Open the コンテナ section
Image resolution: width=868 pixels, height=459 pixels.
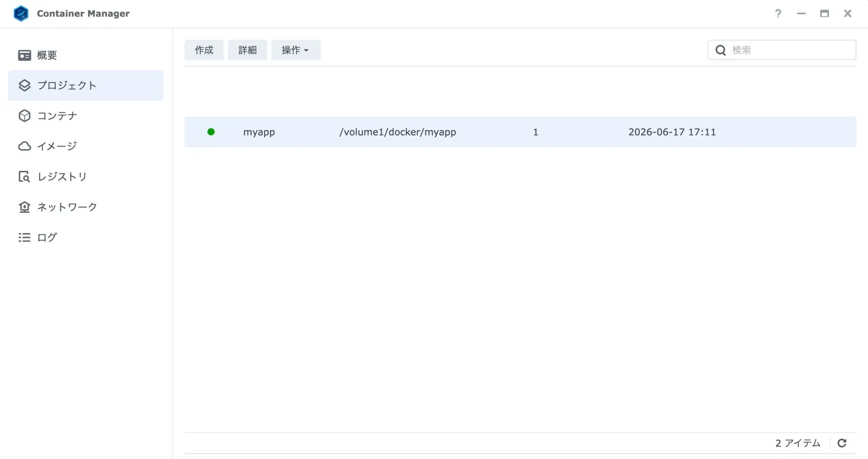click(x=57, y=116)
